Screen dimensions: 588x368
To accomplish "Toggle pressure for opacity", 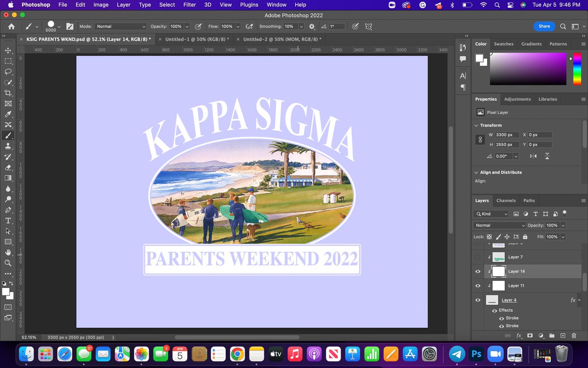I will 198,26.
